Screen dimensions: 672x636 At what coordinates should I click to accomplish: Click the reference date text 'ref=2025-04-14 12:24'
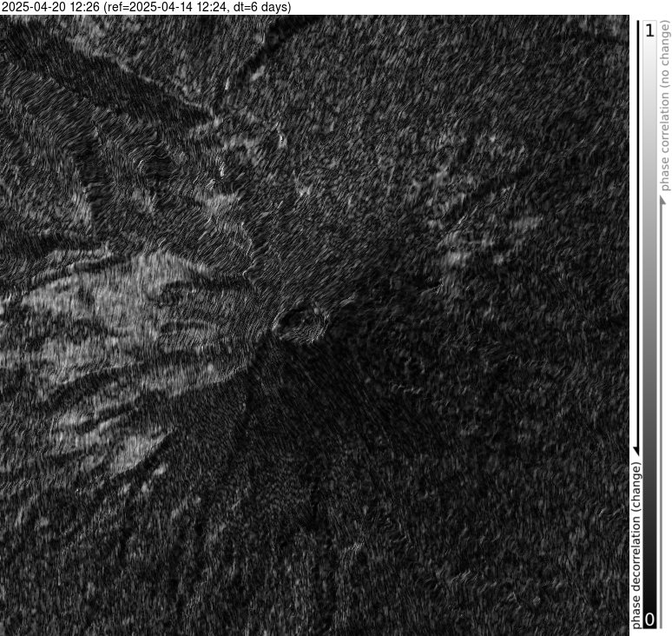click(x=166, y=7)
